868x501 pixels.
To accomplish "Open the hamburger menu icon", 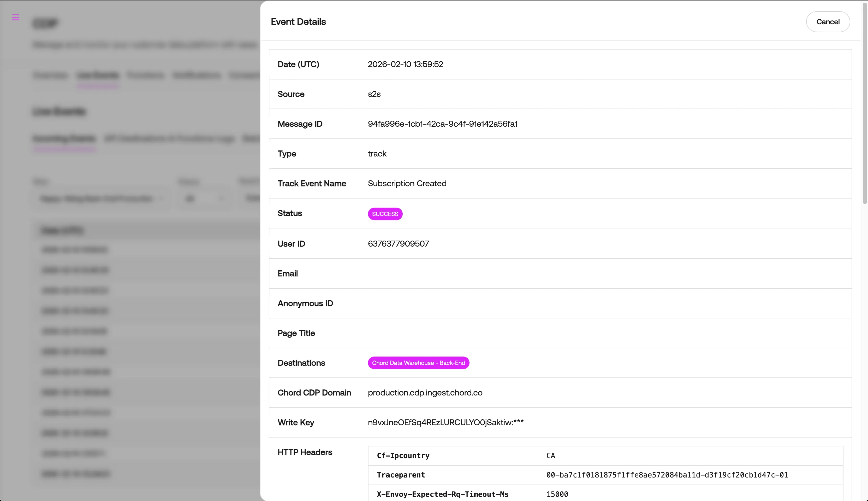I will 15,17.
